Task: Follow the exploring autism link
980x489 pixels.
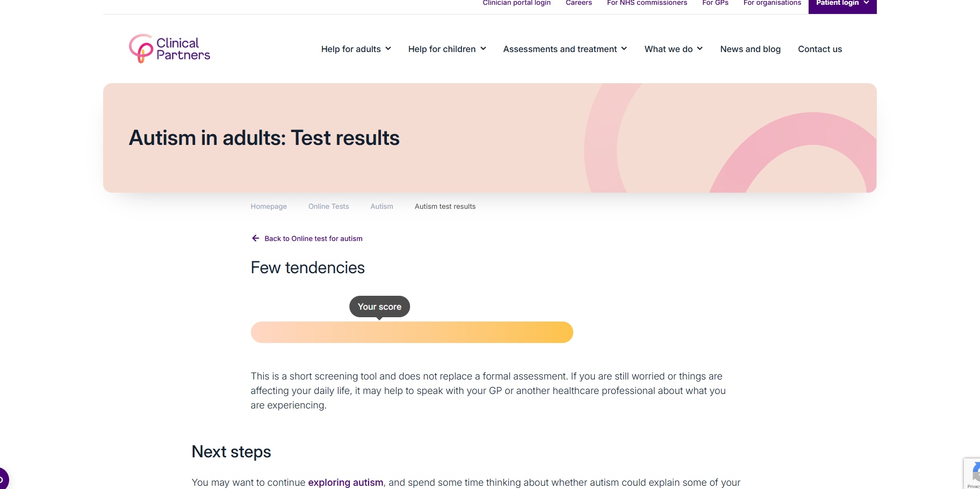Action: (345, 483)
